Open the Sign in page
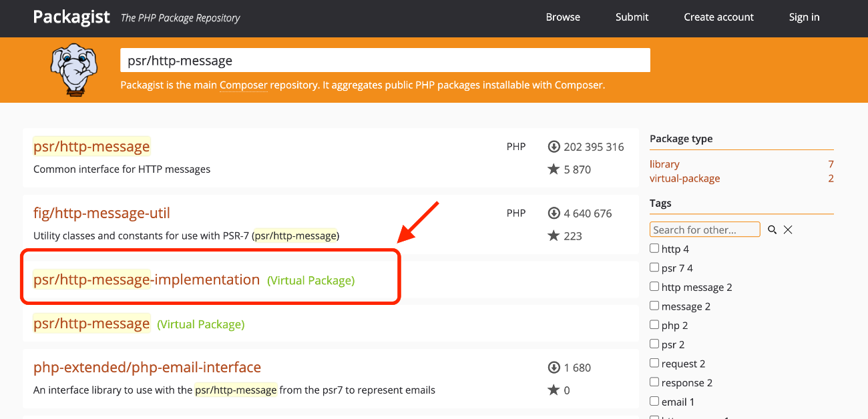The image size is (868, 419). coord(804,17)
